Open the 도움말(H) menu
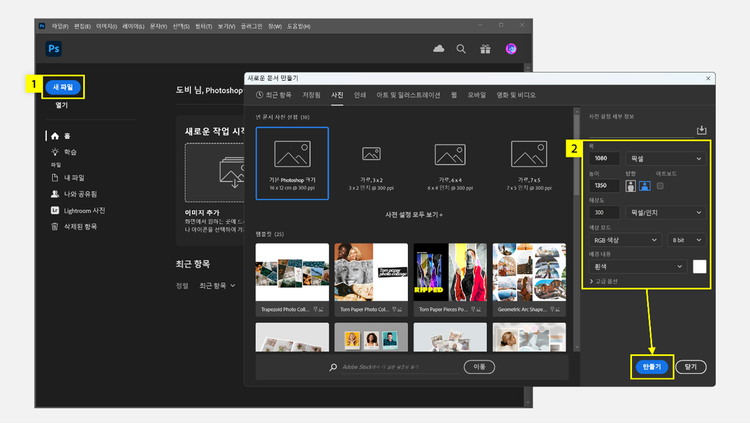This screenshot has width=750, height=423. [298, 26]
